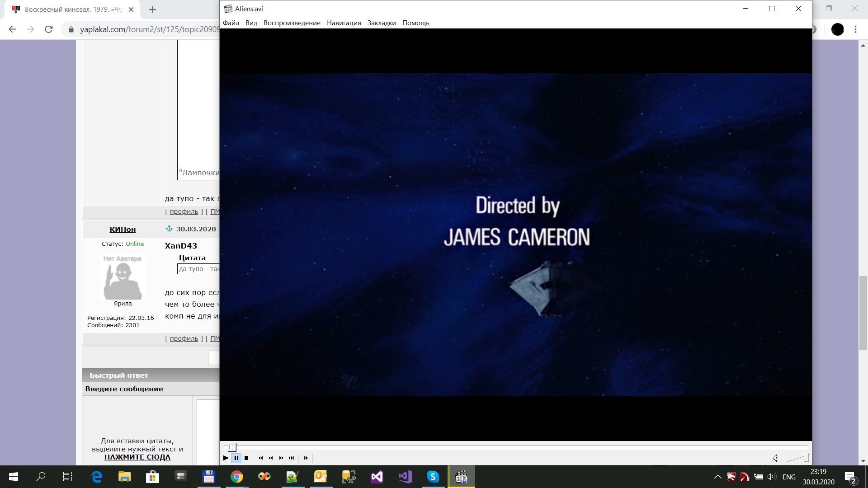Image resolution: width=868 pixels, height=488 pixels.
Task: Open the clock and calendar flyout
Action: 818,477
